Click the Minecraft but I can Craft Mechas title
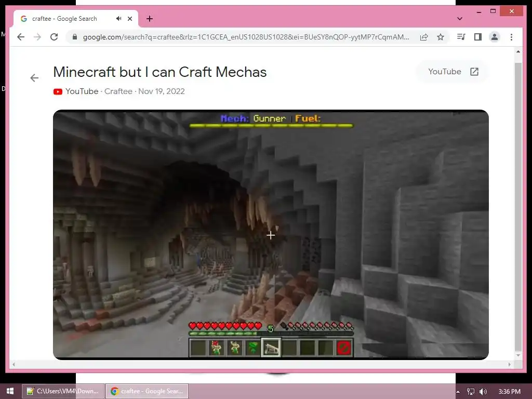This screenshot has height=399, width=532. 160,72
